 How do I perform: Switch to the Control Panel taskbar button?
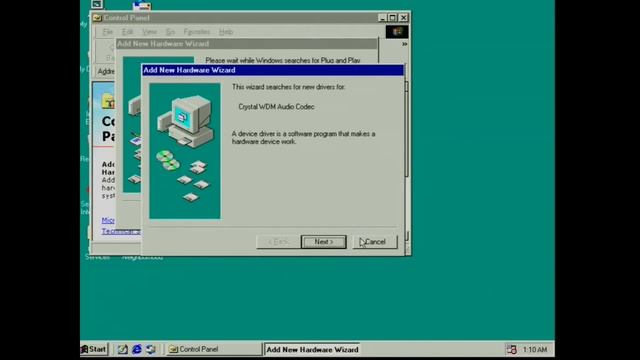(214, 349)
